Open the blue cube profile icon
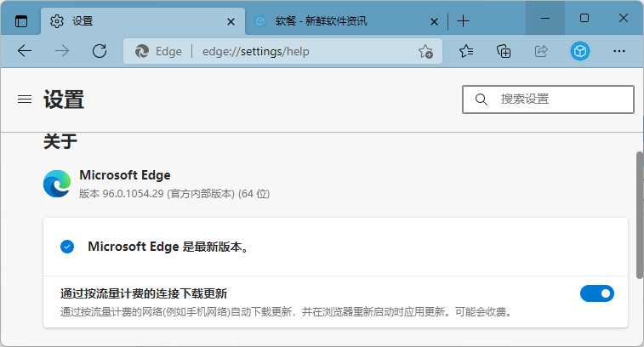This screenshot has width=644, height=347. [x=579, y=51]
